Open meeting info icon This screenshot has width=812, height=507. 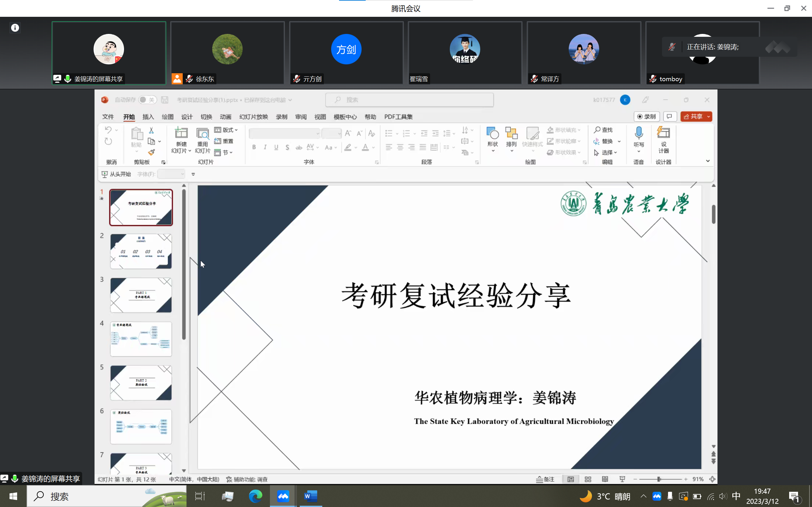point(15,28)
